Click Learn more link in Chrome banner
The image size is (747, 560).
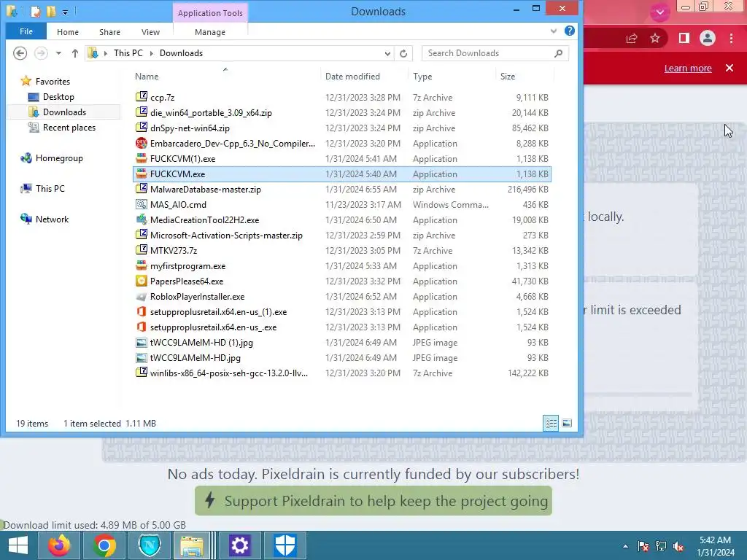688,68
